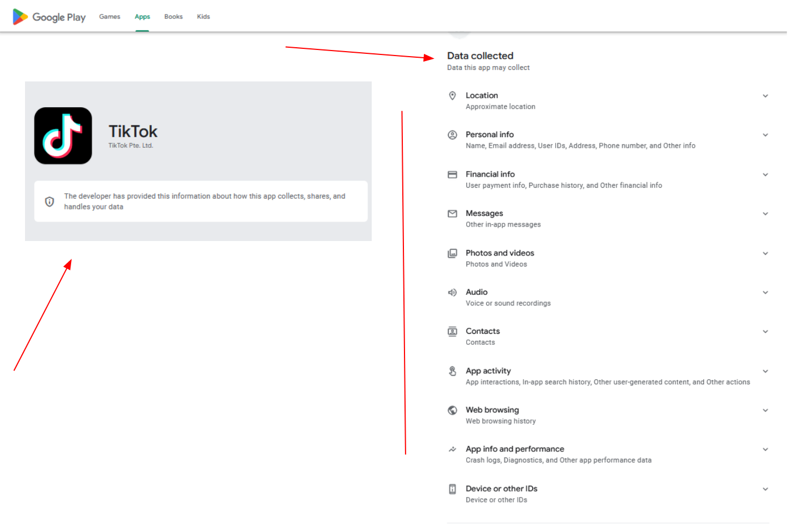
Task: Click the TikTok Pte. Ltd. developer name
Action: pos(131,145)
